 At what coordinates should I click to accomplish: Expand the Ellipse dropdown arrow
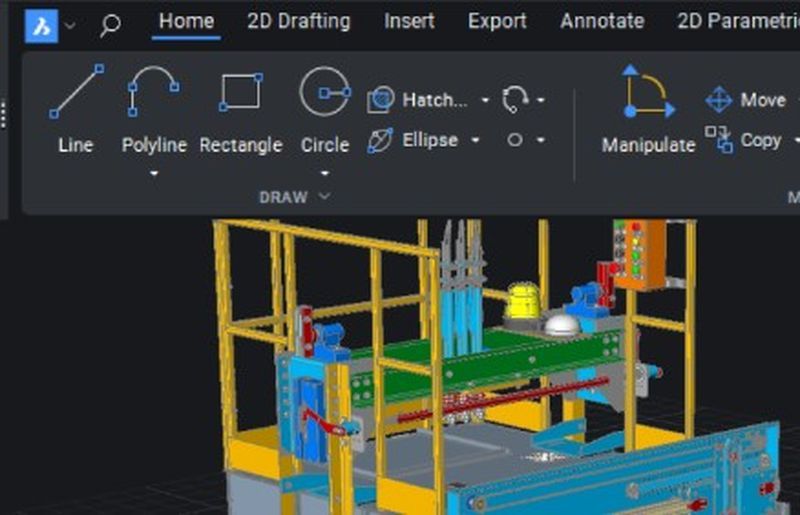(x=475, y=140)
